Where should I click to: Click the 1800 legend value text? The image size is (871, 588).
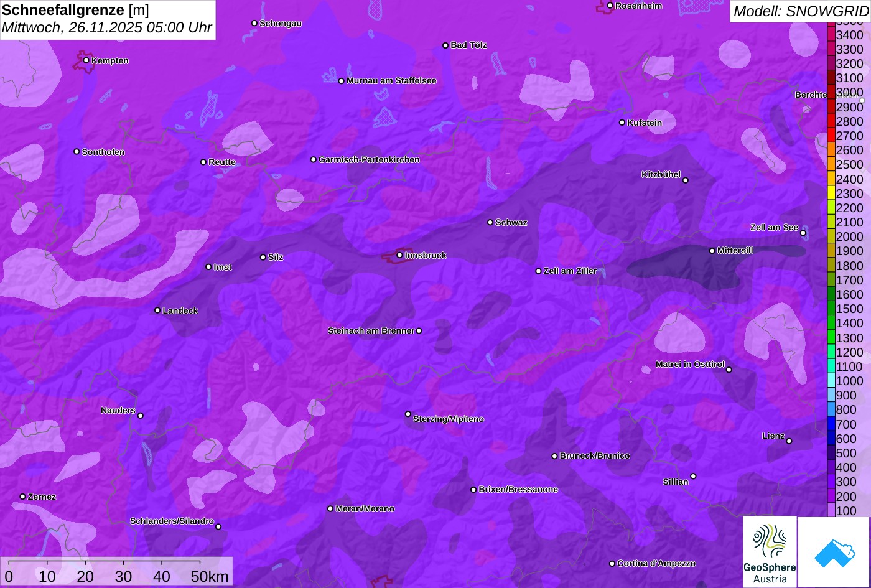tap(850, 266)
